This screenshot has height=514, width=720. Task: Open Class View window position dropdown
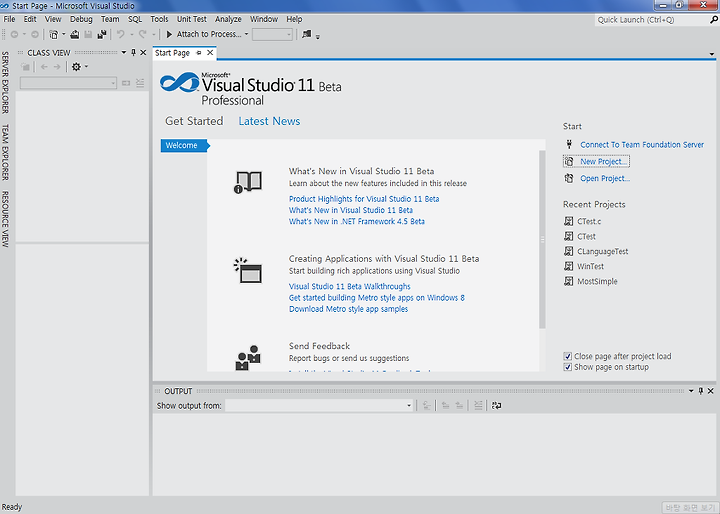click(124, 52)
